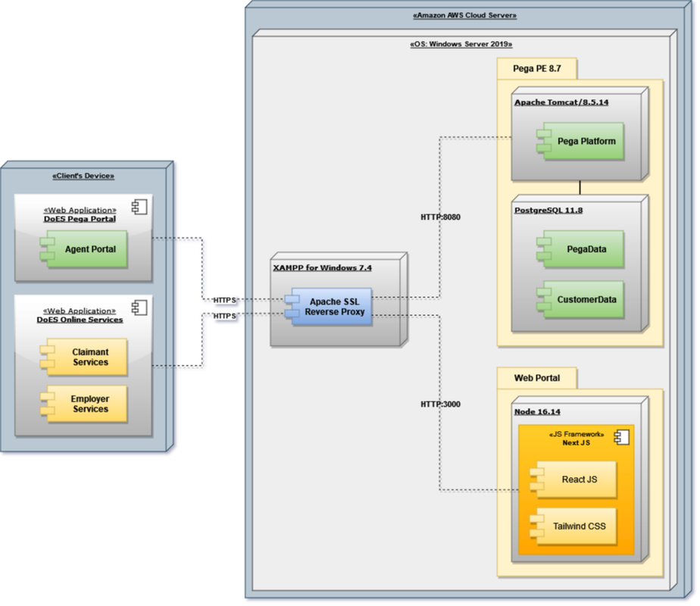Screen dimensions: 700x606
Task: Click the PostgreSQL 11.8 label
Action: [548, 210]
